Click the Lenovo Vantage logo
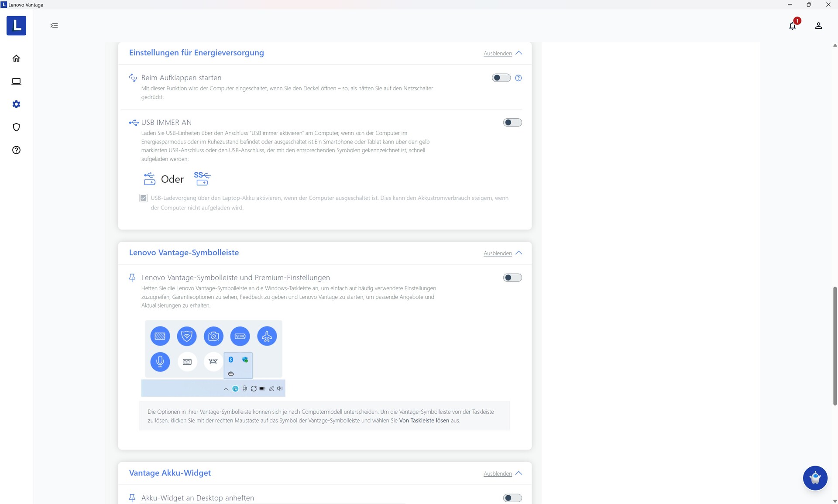Screen dimensions: 838x504 pos(16,25)
